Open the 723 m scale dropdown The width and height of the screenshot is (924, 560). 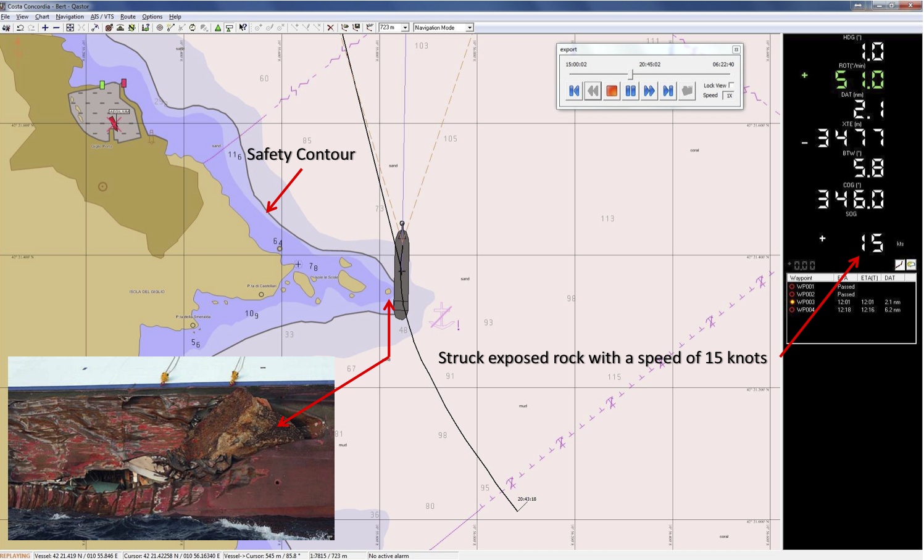click(x=405, y=28)
